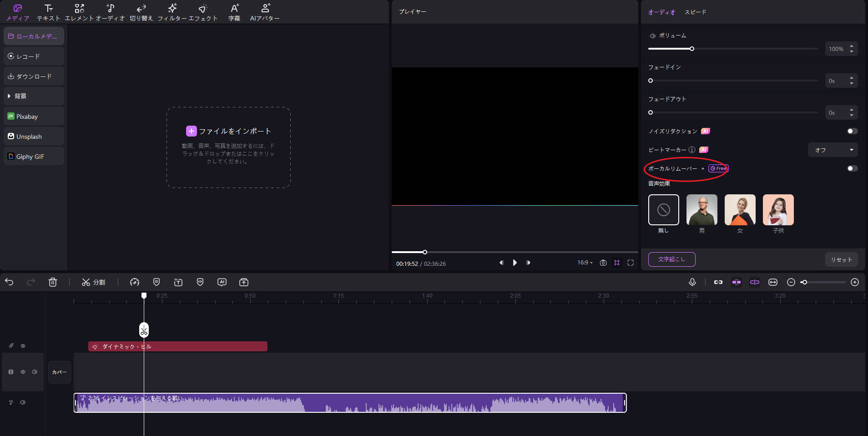Click the 文字起こし transcription button
Screen dimensions: 868x436
point(671,259)
